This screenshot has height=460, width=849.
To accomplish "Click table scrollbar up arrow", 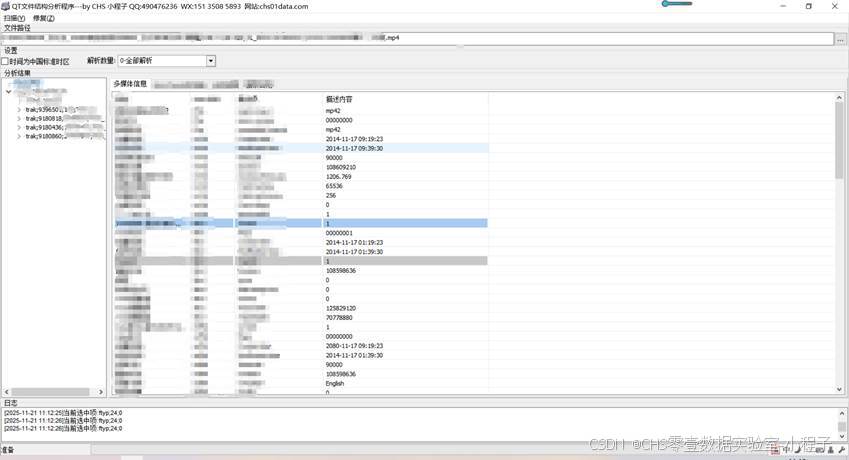I will click(x=839, y=98).
